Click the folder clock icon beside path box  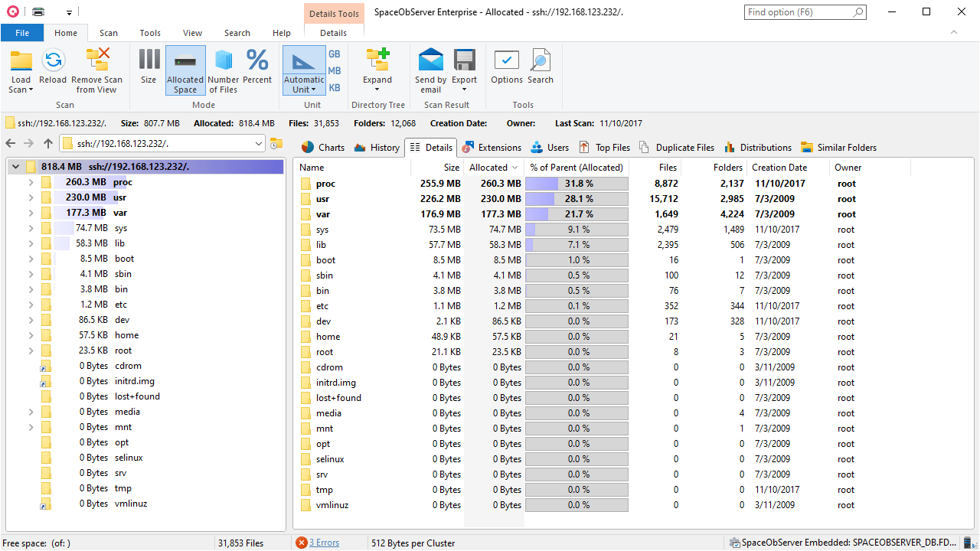(276, 143)
